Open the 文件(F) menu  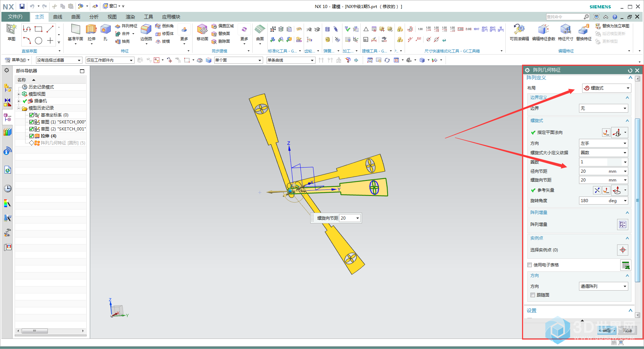pyautogui.click(x=15, y=17)
